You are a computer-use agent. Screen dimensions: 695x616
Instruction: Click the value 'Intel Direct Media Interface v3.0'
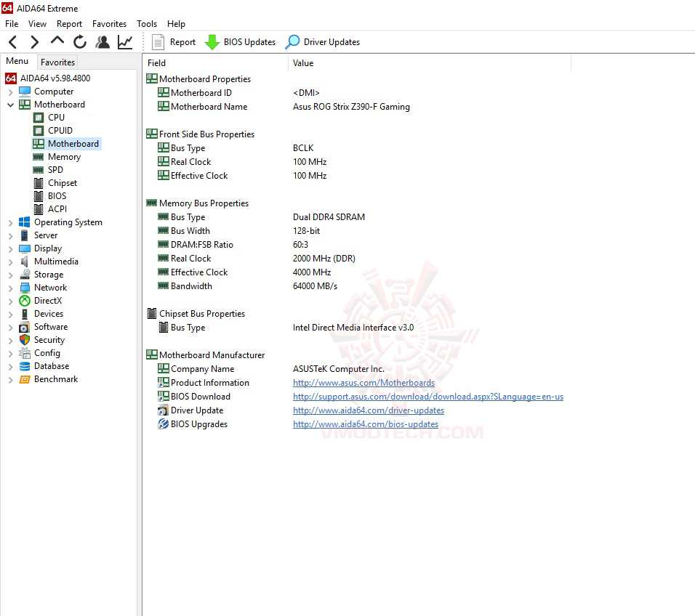tap(353, 328)
